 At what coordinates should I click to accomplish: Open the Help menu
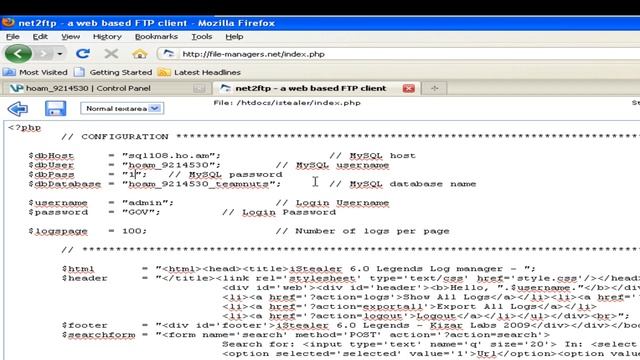234,36
